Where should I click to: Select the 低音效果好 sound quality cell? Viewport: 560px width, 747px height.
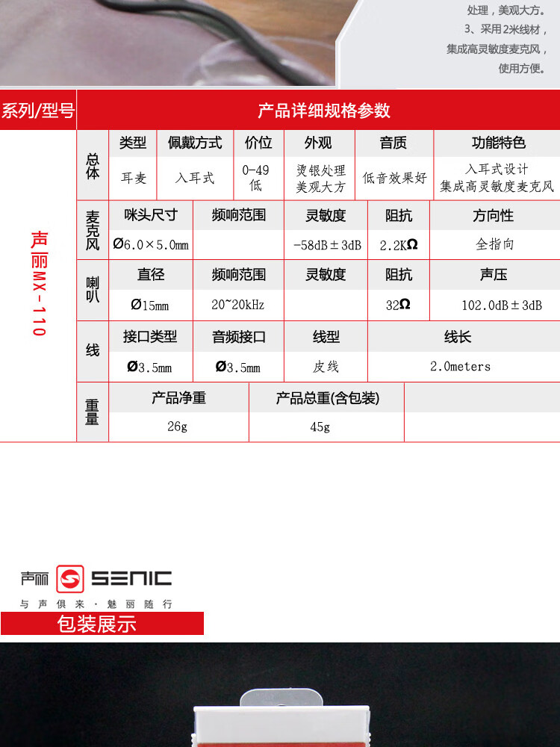tap(394, 179)
